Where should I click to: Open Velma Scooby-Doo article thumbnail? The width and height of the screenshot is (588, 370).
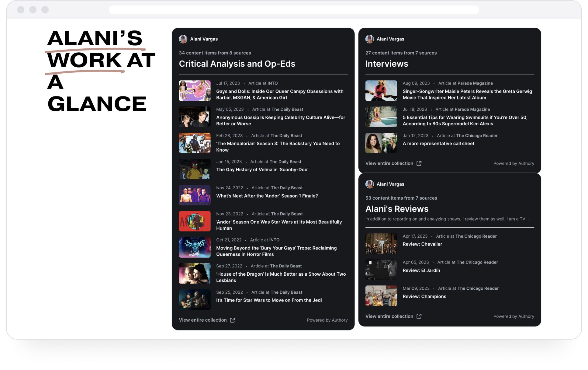pyautogui.click(x=195, y=169)
